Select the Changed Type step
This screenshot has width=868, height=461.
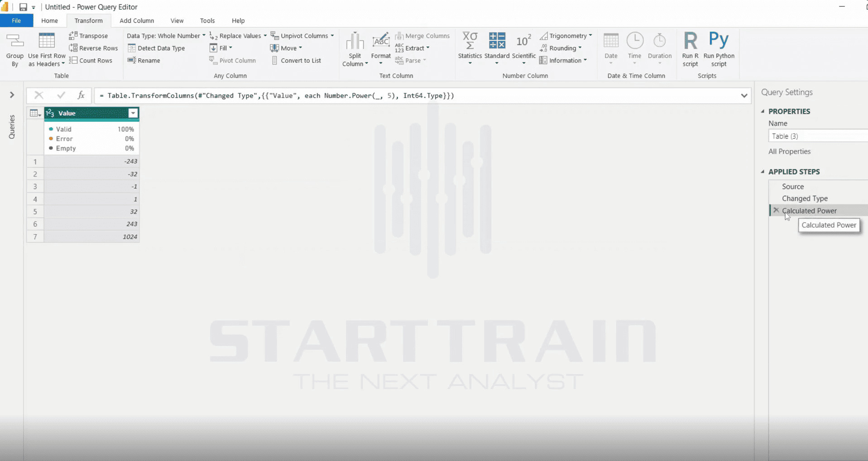[805, 198]
